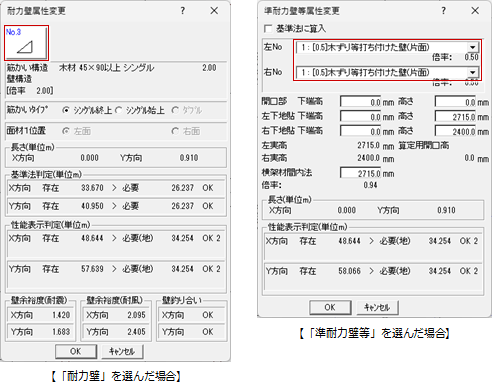Click help question mark in 準耐力壁等属性変更 dialog

click(x=444, y=11)
